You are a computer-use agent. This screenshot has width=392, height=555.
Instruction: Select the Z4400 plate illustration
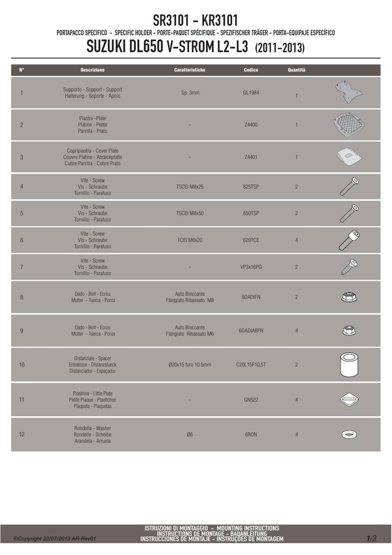[x=349, y=125]
